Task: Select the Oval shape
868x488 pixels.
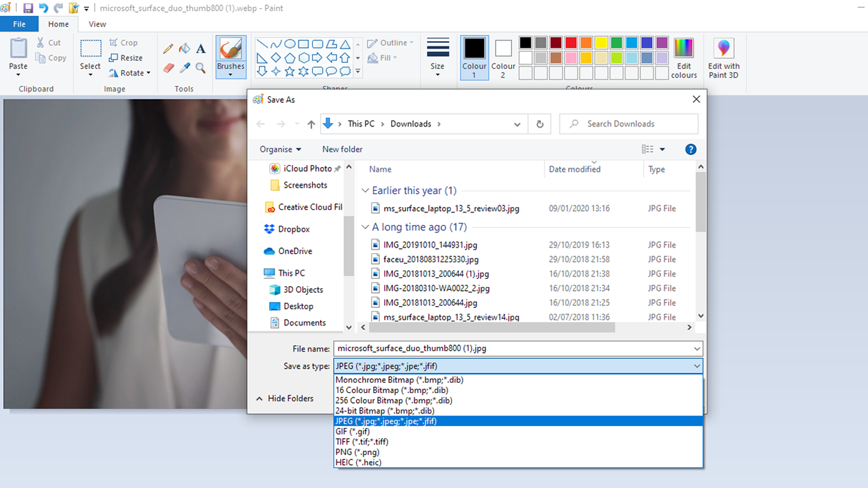Action: [290, 44]
